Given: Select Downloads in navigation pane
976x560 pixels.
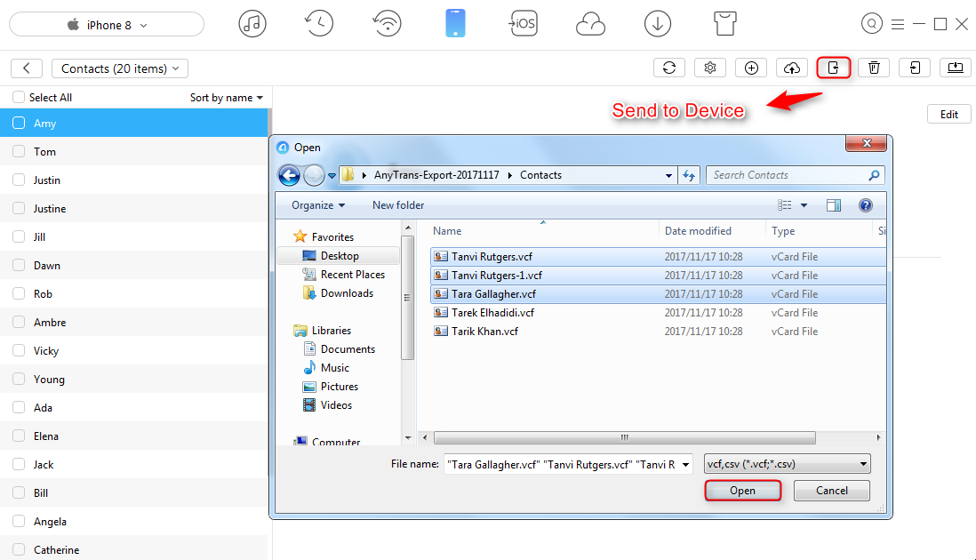Looking at the screenshot, I should [347, 293].
